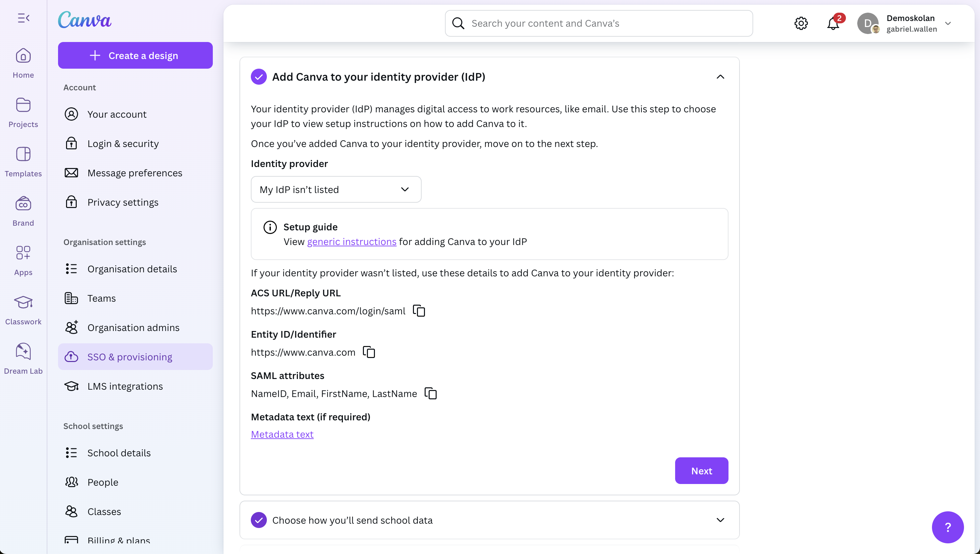Go to Classwork in the side rail
The width and height of the screenshot is (980, 554).
click(x=23, y=309)
